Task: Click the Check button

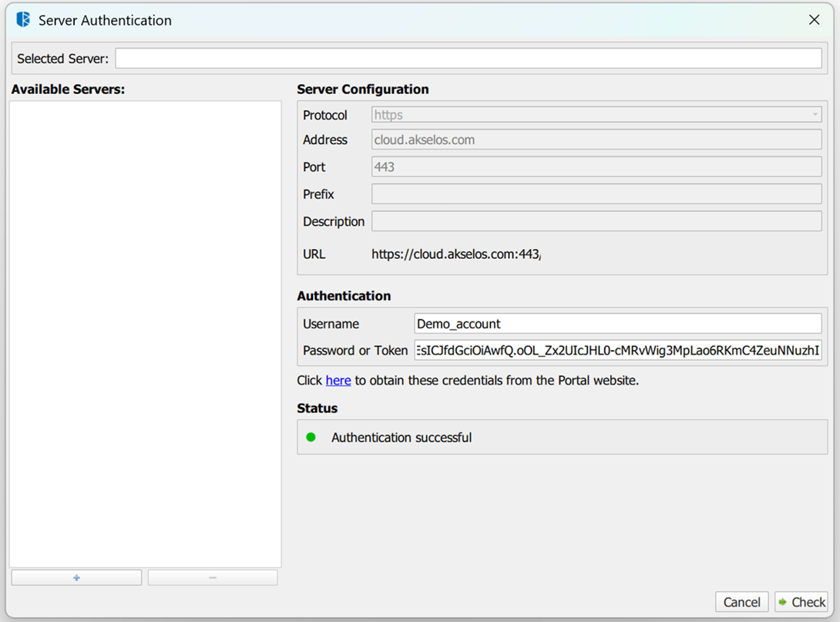Action: pos(801,602)
